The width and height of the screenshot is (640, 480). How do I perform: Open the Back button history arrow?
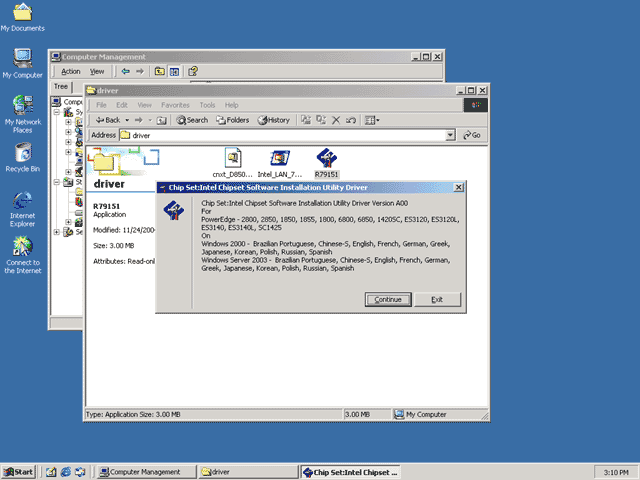click(x=127, y=120)
